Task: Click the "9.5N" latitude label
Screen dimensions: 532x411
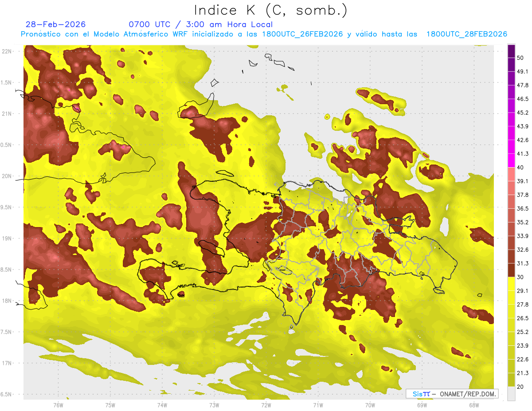Action: point(7,207)
